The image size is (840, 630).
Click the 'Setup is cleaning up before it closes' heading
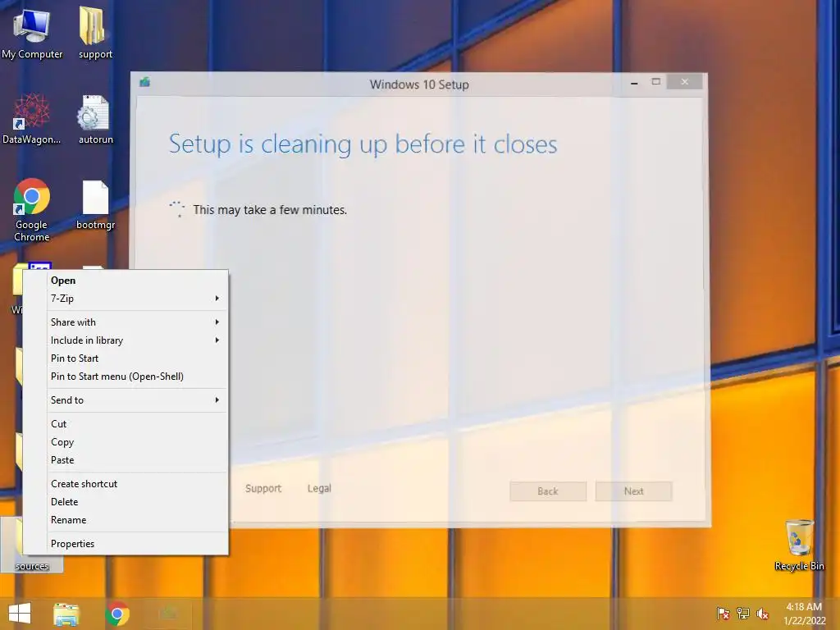(363, 144)
